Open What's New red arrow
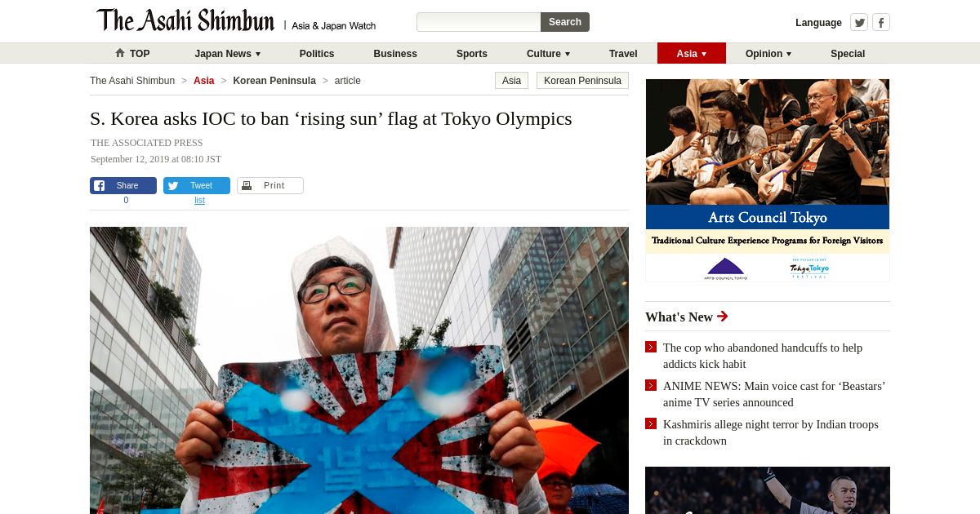Image resolution: width=980 pixels, height=514 pixels. point(722,317)
